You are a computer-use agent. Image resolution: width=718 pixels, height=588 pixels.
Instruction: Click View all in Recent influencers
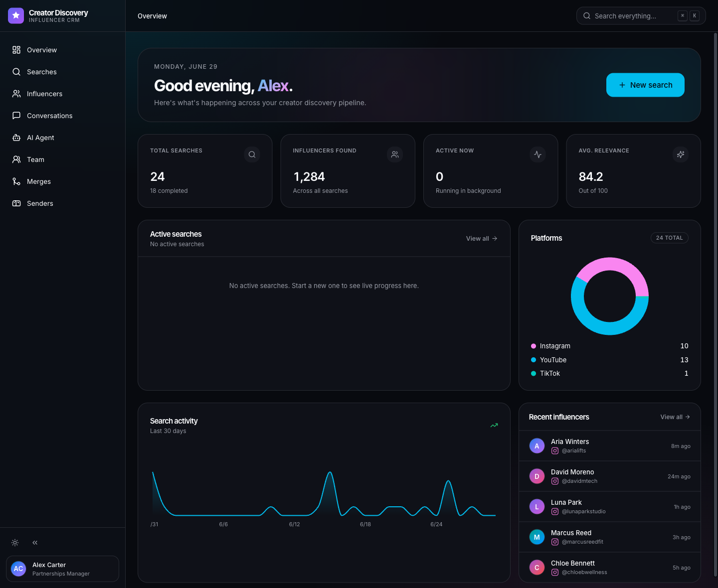point(675,417)
